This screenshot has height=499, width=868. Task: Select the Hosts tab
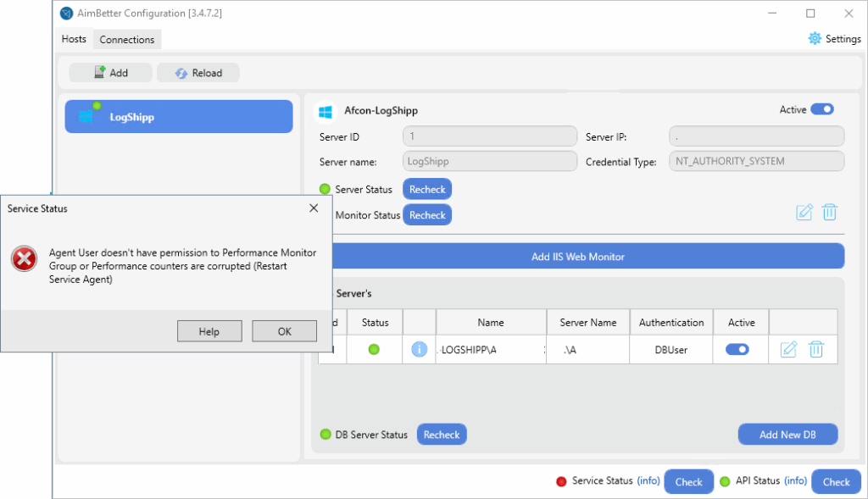pos(74,40)
